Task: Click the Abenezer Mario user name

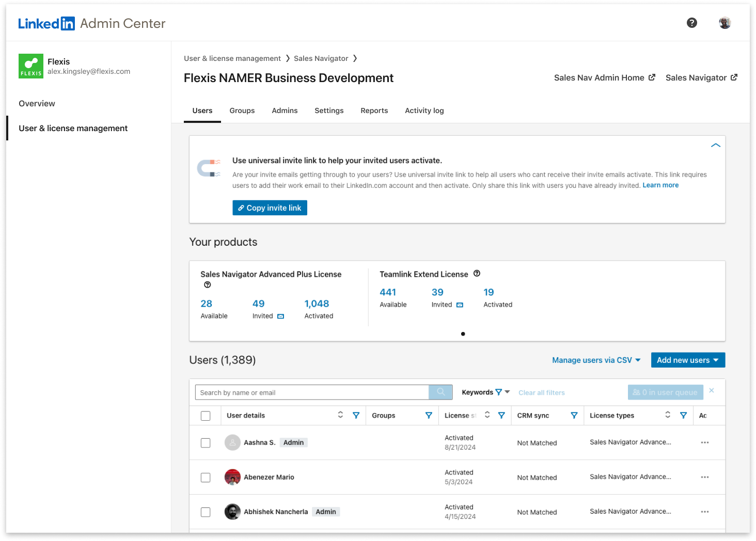Action: point(269,477)
